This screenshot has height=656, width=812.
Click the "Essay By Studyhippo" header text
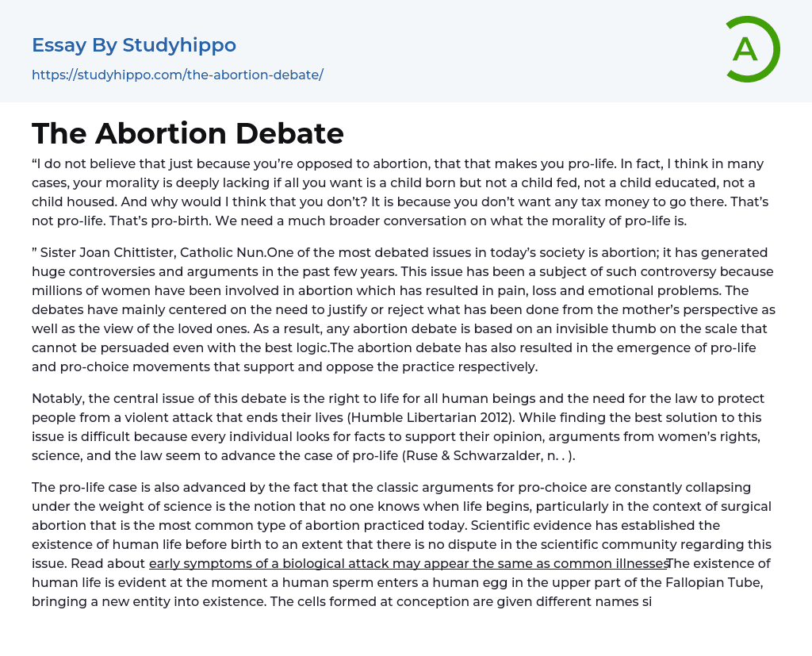134,45
